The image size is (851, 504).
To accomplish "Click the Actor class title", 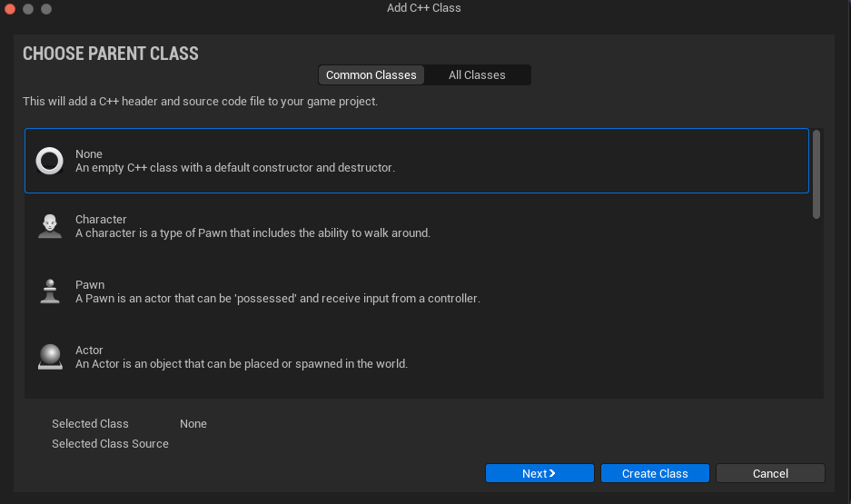I will point(89,350).
